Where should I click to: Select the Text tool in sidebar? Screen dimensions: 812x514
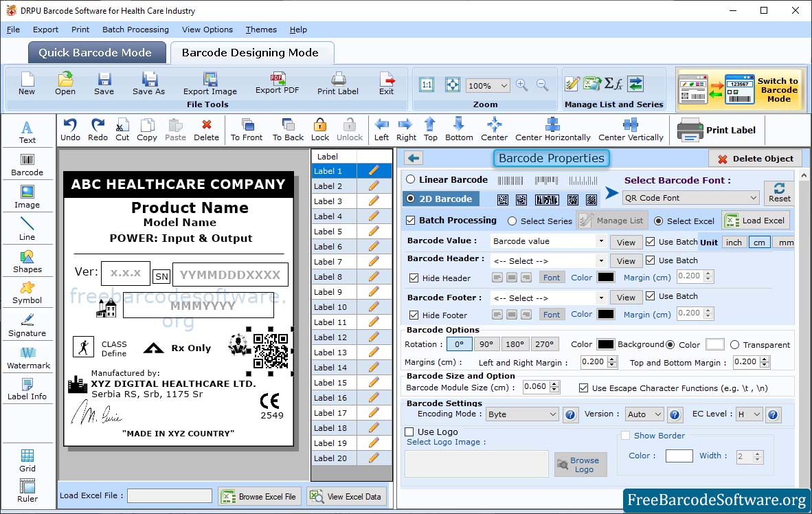coord(27,132)
